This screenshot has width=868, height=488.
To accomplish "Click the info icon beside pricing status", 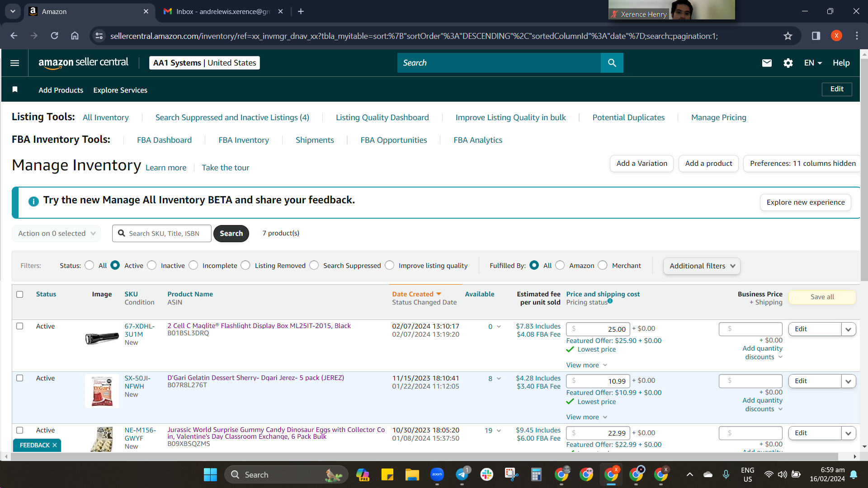I will click(610, 301).
